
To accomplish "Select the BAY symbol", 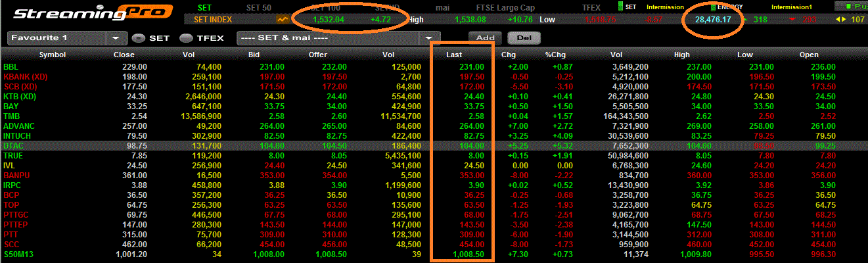I will click(x=11, y=107).
